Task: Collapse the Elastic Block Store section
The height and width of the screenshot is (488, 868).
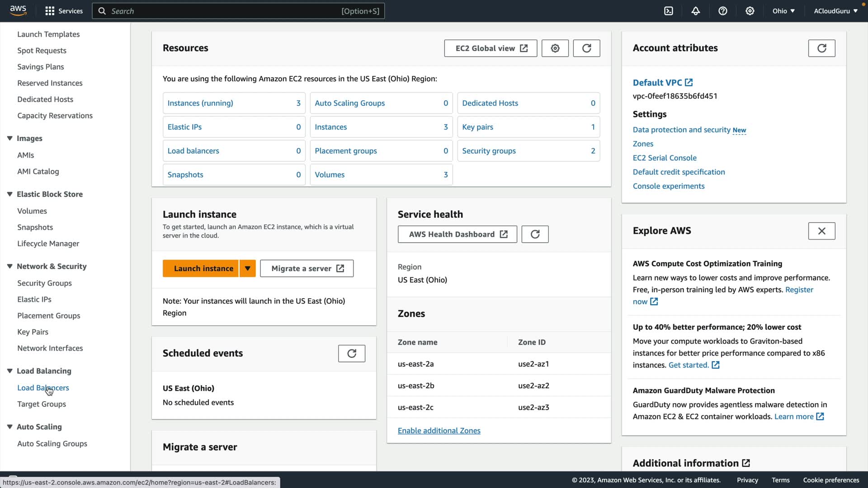Action: pyautogui.click(x=9, y=194)
